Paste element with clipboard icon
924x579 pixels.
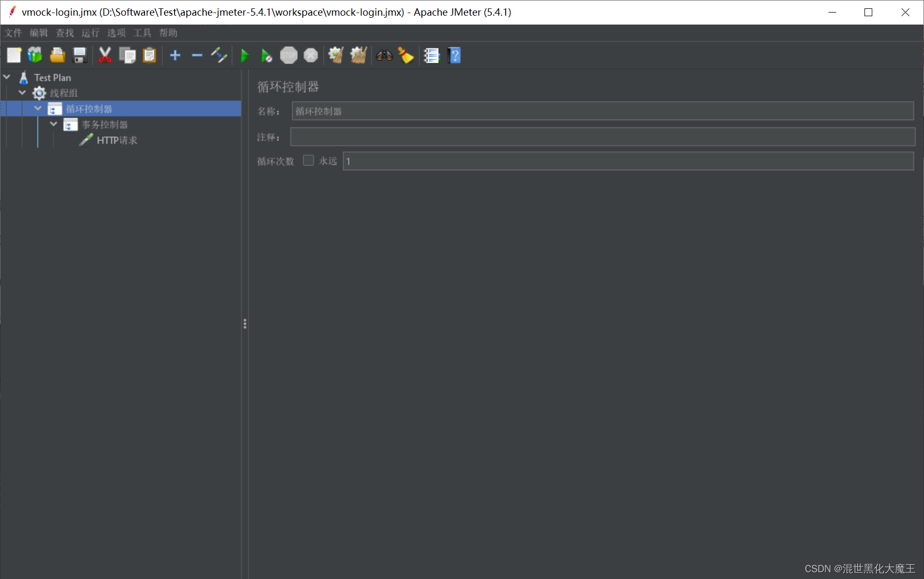tap(149, 55)
